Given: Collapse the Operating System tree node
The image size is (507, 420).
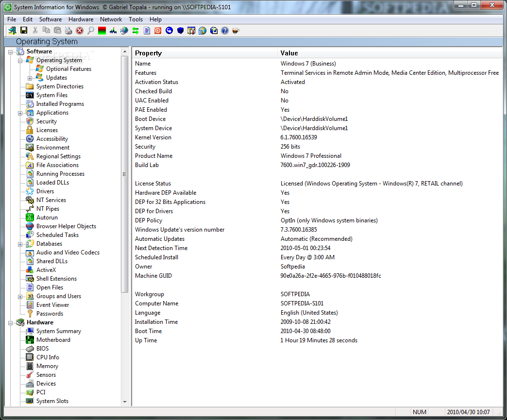Looking at the screenshot, I should (x=19, y=60).
